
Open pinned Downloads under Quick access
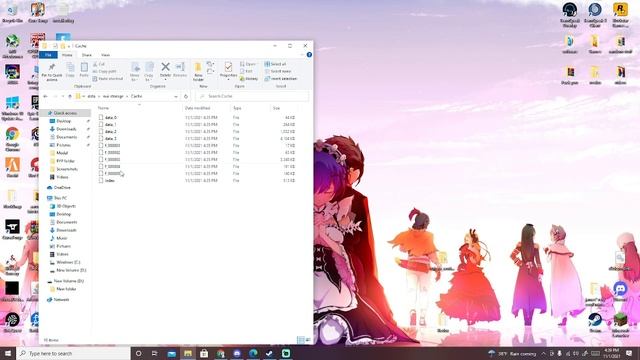click(x=66, y=129)
